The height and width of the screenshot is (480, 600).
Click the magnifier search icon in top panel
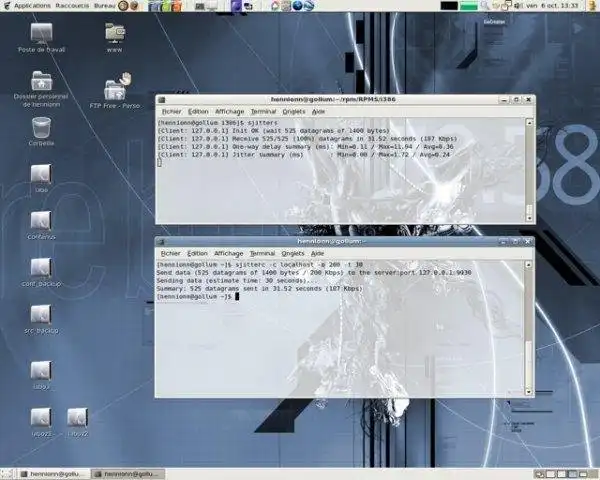coord(485,6)
